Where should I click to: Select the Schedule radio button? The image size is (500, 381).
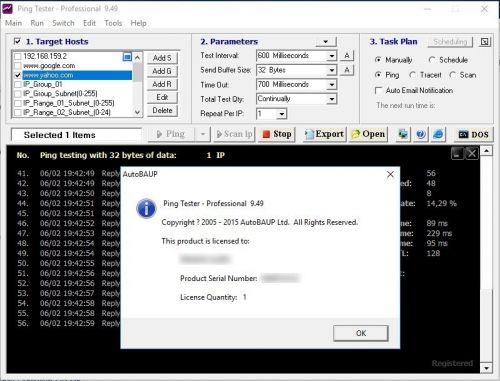pos(432,60)
